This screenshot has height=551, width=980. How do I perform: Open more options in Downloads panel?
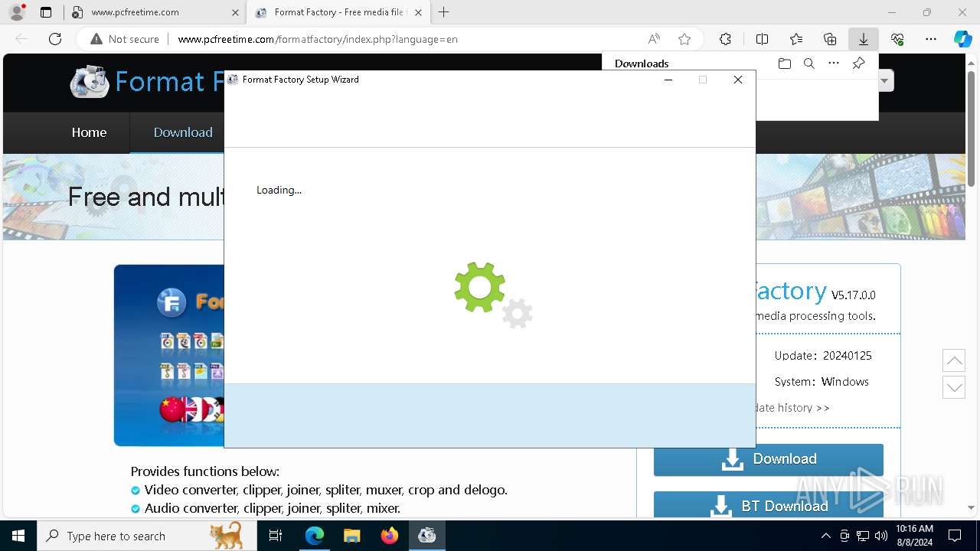tap(834, 64)
